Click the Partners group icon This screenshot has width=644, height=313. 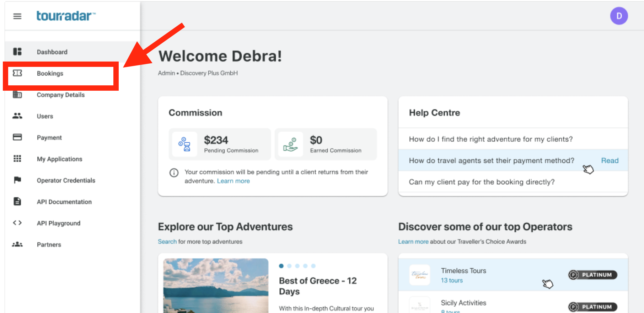tap(17, 244)
